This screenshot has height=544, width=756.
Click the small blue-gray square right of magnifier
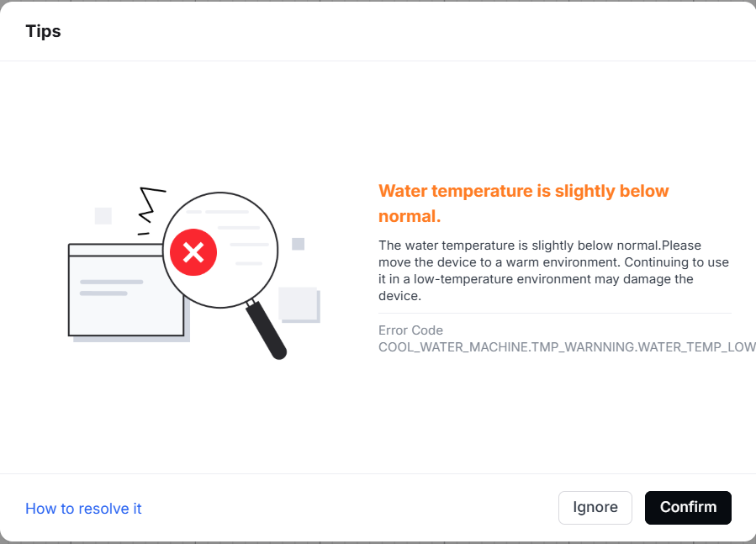[298, 244]
